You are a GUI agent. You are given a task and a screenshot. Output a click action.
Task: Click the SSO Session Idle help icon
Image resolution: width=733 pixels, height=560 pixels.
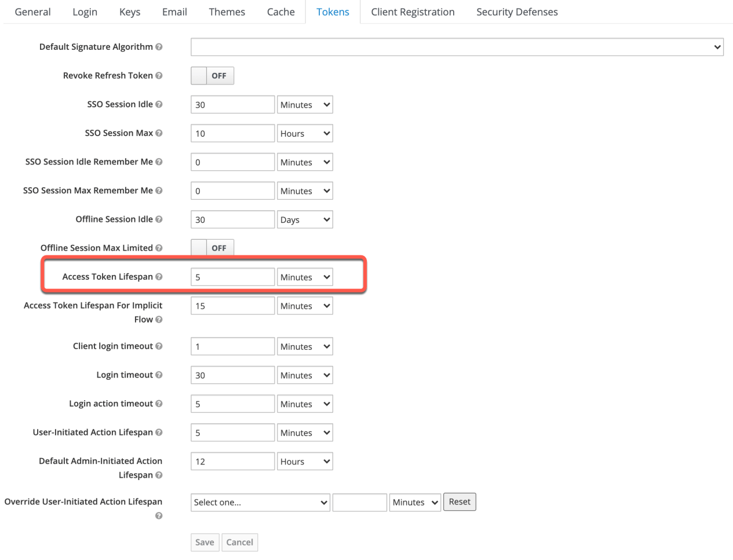(159, 104)
